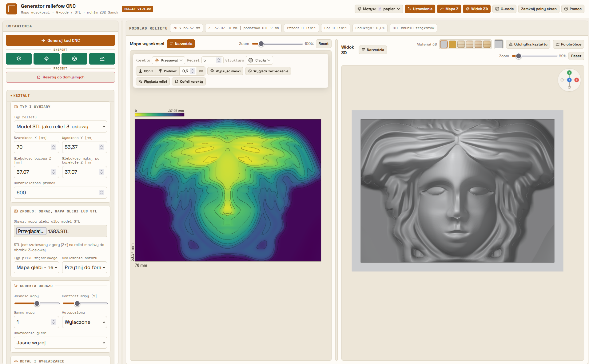Viewport: 589px width, 364px height.
Task: Click Zamknij pelny ekran button
Action: point(539,9)
